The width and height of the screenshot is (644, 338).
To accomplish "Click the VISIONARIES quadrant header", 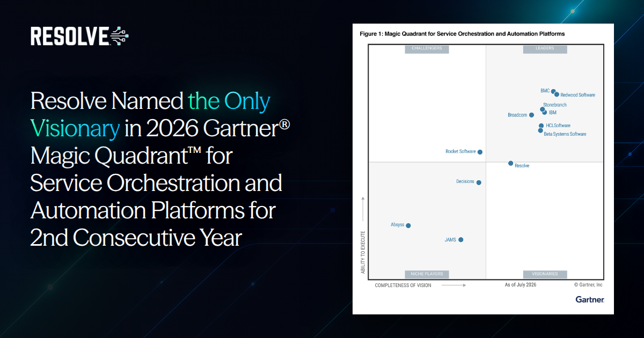I will point(545,274).
